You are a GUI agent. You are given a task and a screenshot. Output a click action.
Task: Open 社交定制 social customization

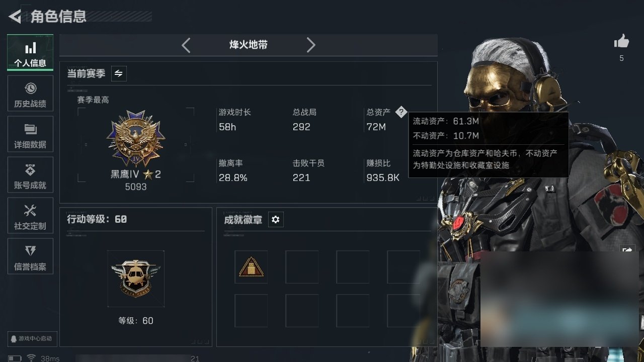[x=30, y=216]
